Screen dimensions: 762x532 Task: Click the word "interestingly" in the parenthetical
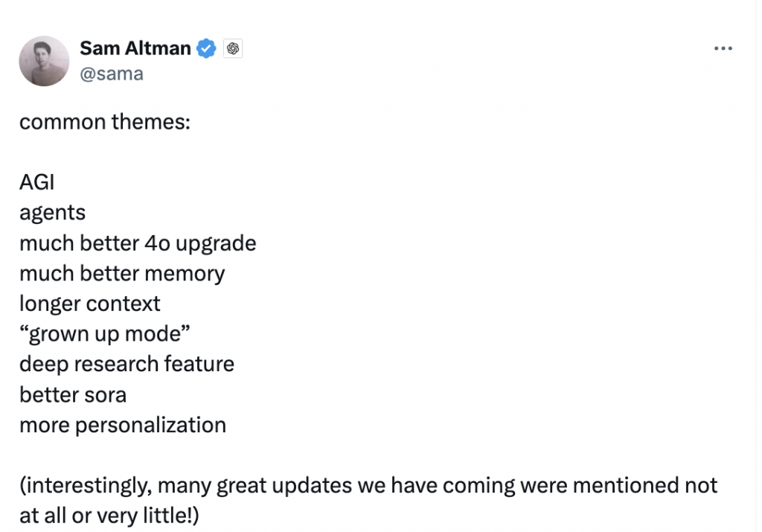click(89, 485)
